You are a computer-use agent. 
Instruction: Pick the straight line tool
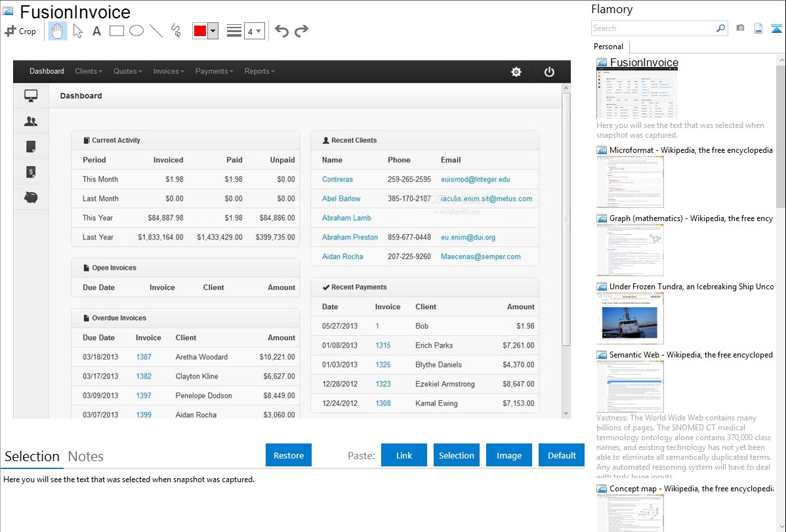coord(156,31)
